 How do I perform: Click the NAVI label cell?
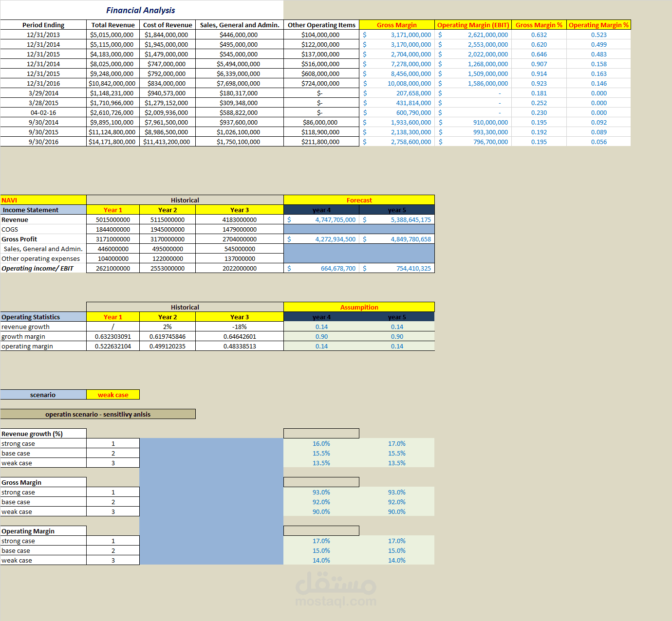pyautogui.click(x=43, y=200)
